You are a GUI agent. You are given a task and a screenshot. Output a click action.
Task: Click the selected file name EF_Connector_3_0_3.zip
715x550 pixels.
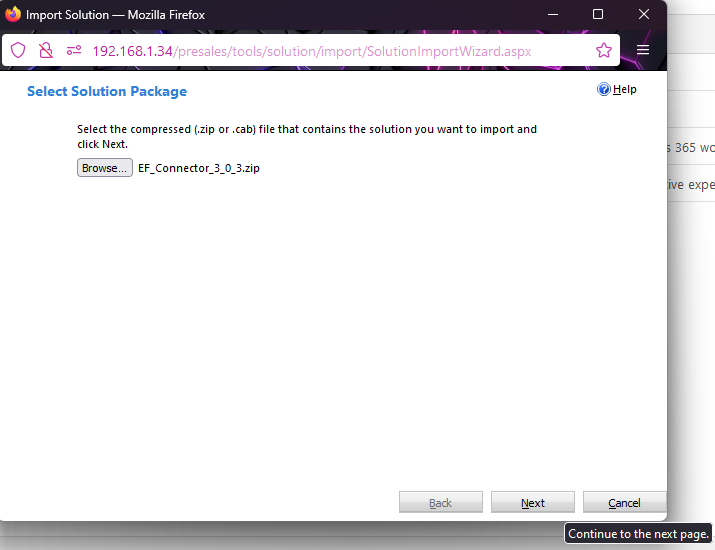pyautogui.click(x=199, y=168)
